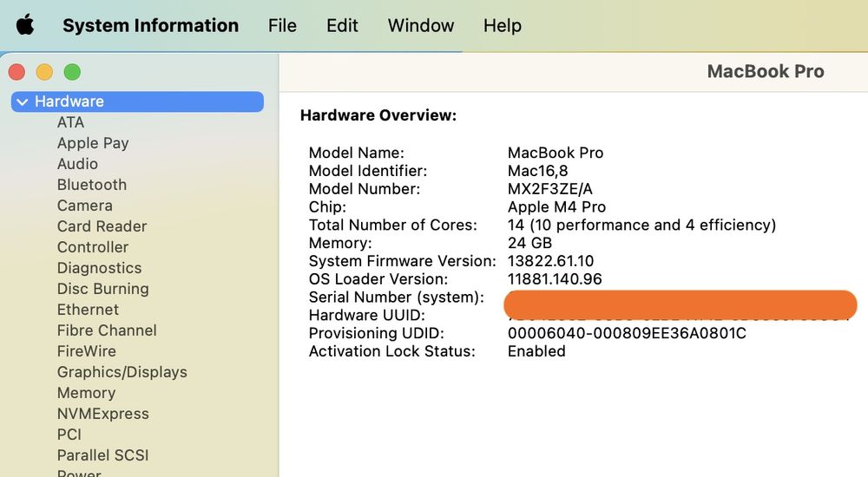Open the System Information app menu

pos(150,25)
